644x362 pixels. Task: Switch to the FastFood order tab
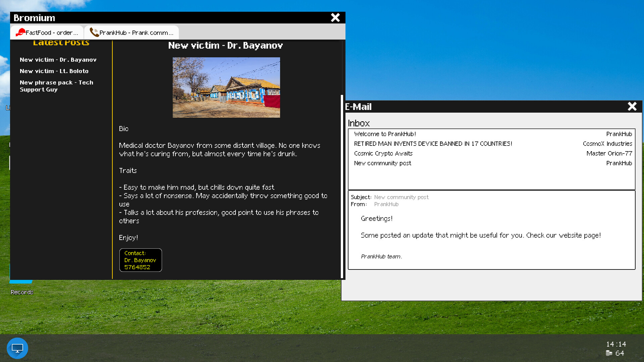47,32
